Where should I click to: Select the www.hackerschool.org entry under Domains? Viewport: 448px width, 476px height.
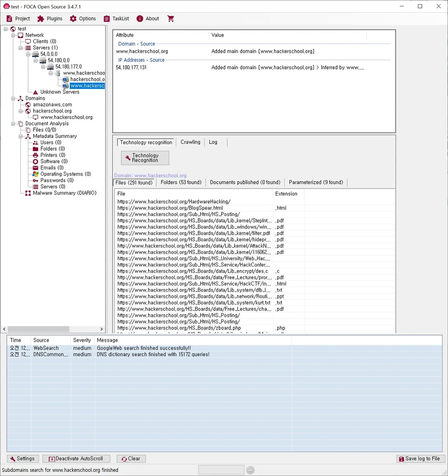(x=66, y=117)
